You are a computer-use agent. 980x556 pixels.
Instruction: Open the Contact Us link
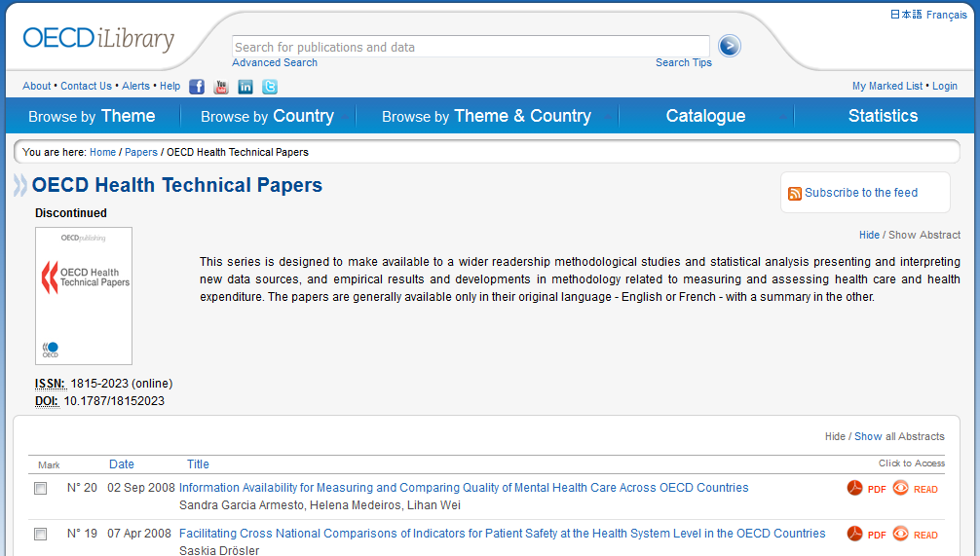87,87
